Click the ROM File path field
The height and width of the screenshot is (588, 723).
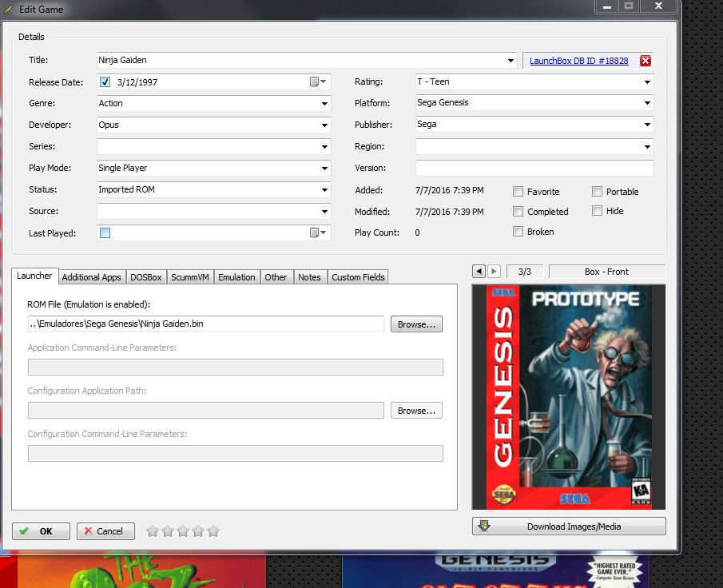click(205, 324)
